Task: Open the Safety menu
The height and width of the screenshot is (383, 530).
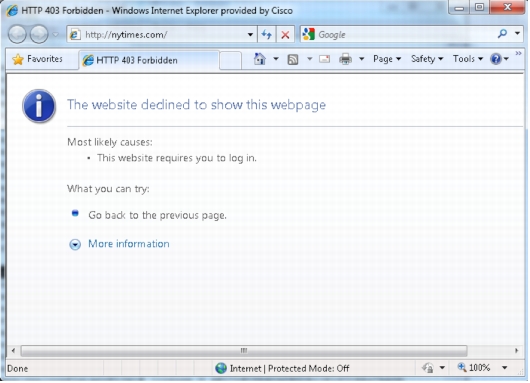Action: pos(427,59)
